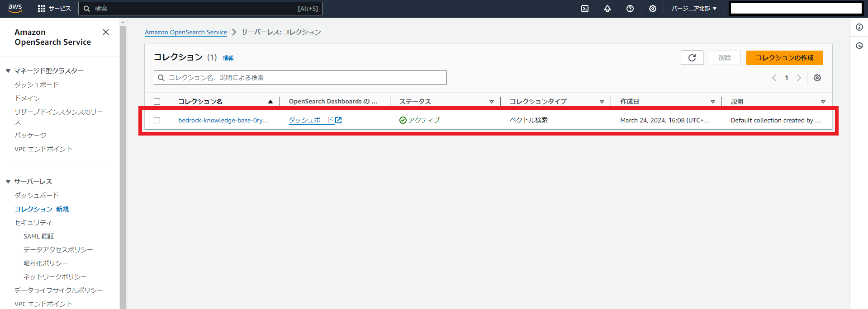This screenshot has width=868, height=309.
Task: Open Reserved Instance Leases menu item
Action: (59, 117)
